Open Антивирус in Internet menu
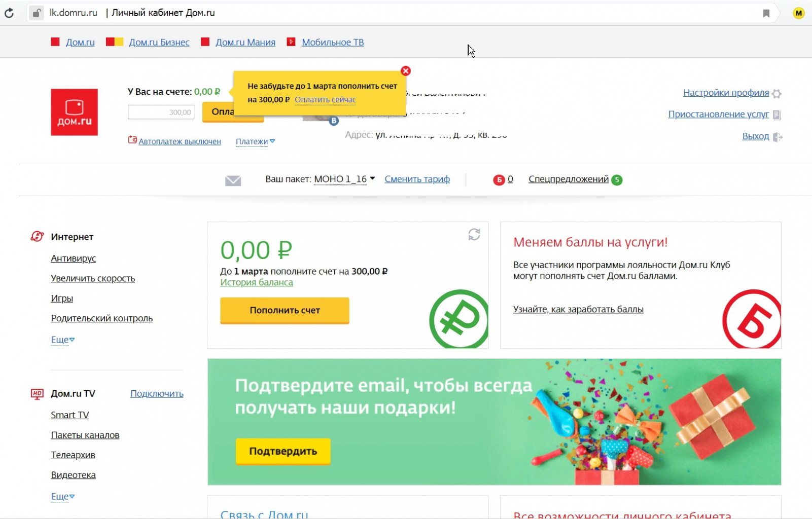The width and height of the screenshot is (812, 519). (73, 258)
